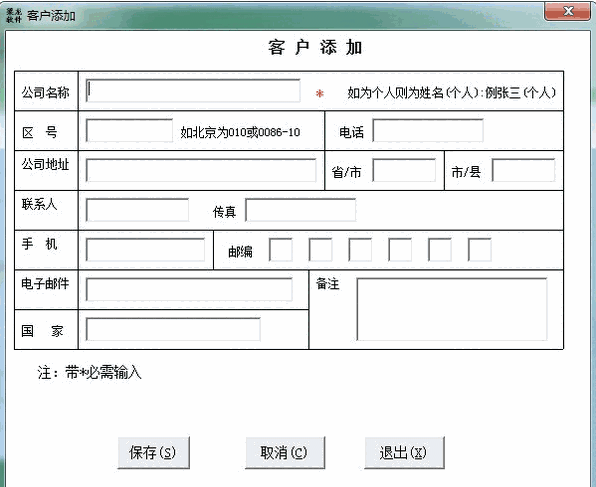Click the 取消(C) cancel button

point(285,452)
